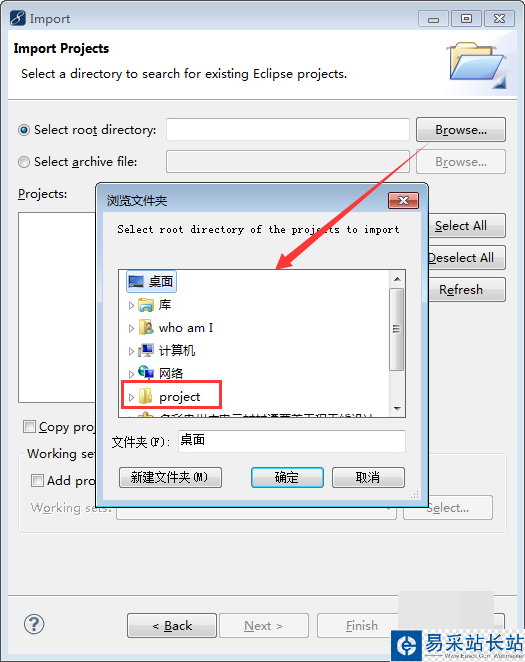This screenshot has width=525, height=662.
Task: Select the project folder icon
Action: click(x=146, y=396)
